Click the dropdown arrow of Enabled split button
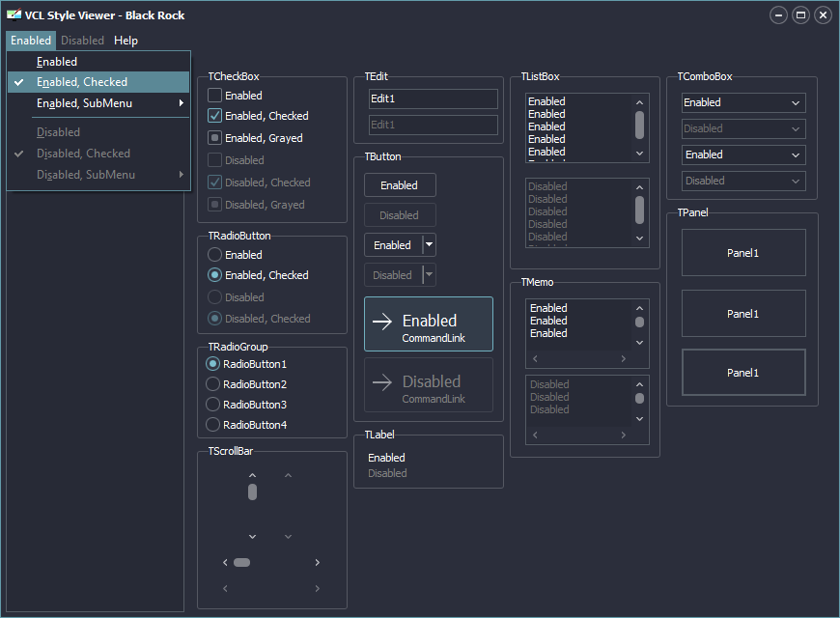This screenshot has width=840, height=618. 429,245
